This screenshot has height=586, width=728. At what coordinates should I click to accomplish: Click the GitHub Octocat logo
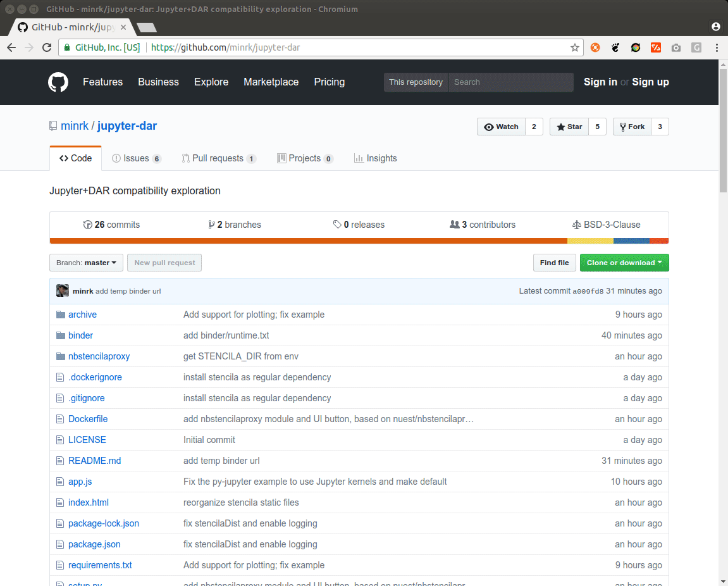58,82
